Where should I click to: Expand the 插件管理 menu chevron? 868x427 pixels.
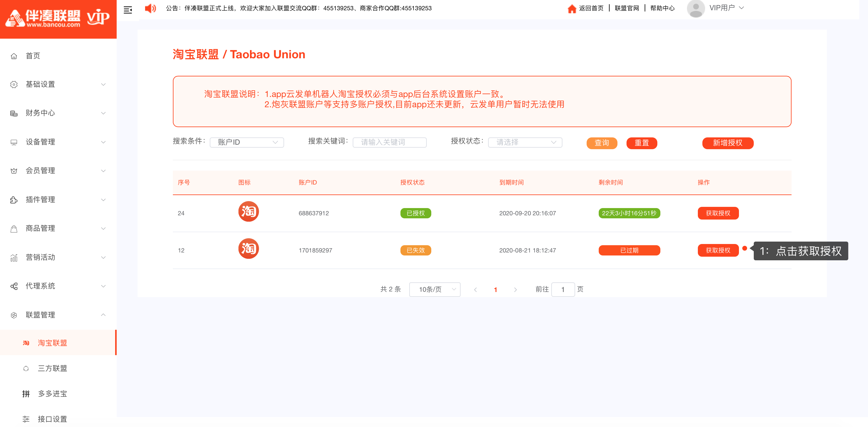point(103,200)
